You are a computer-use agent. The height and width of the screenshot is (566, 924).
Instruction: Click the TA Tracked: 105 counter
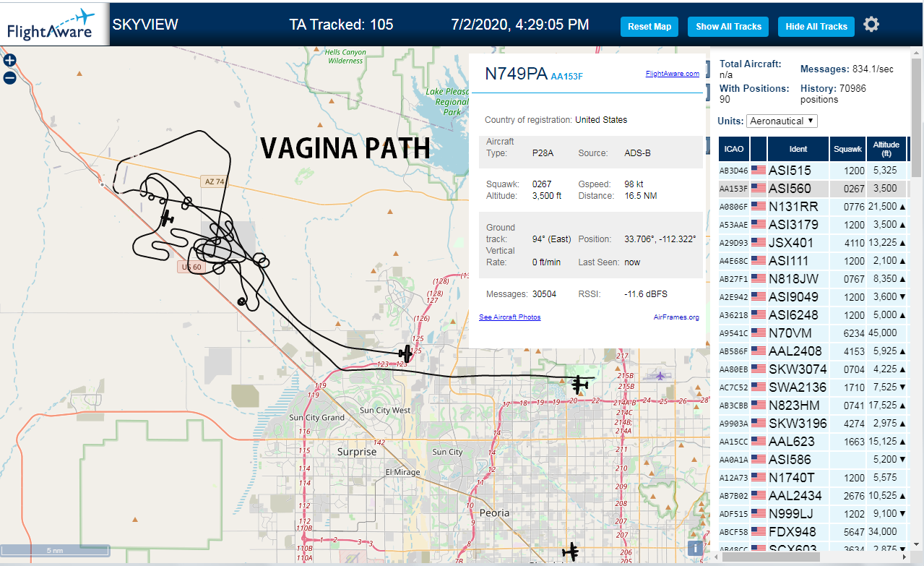(x=341, y=25)
